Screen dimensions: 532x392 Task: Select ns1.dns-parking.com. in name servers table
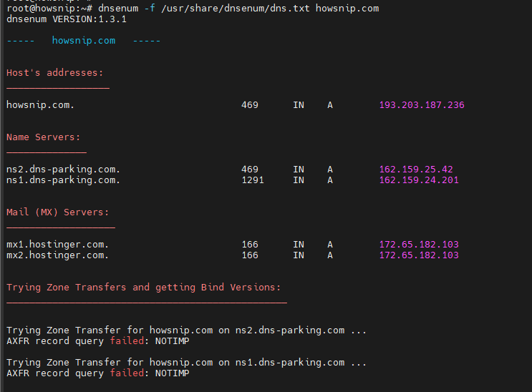[x=64, y=180]
